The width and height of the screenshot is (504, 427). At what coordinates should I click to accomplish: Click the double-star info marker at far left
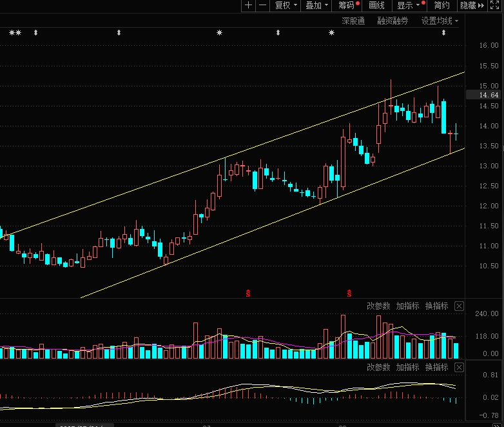15,32
